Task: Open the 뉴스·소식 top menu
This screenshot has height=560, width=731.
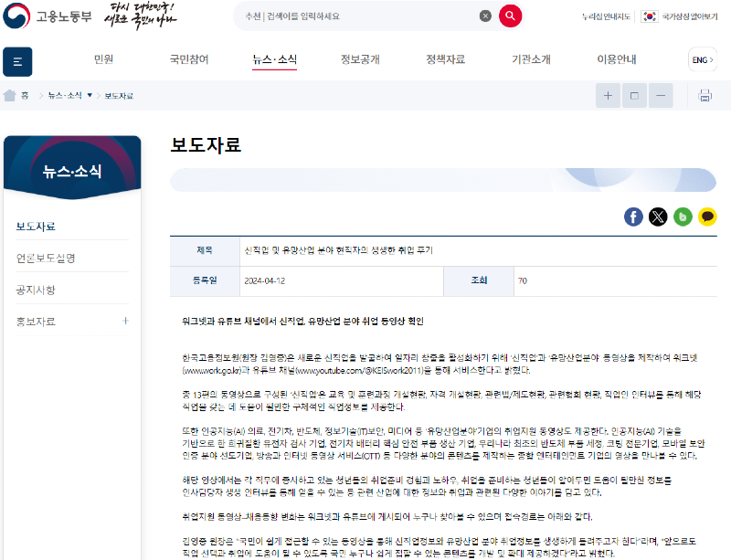Action: click(275, 59)
